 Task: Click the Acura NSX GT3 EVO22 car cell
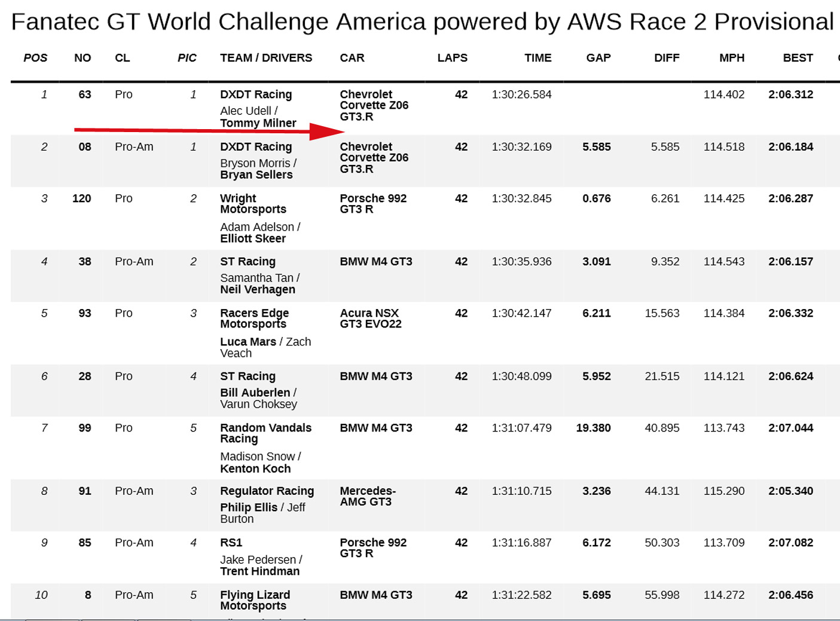371,319
